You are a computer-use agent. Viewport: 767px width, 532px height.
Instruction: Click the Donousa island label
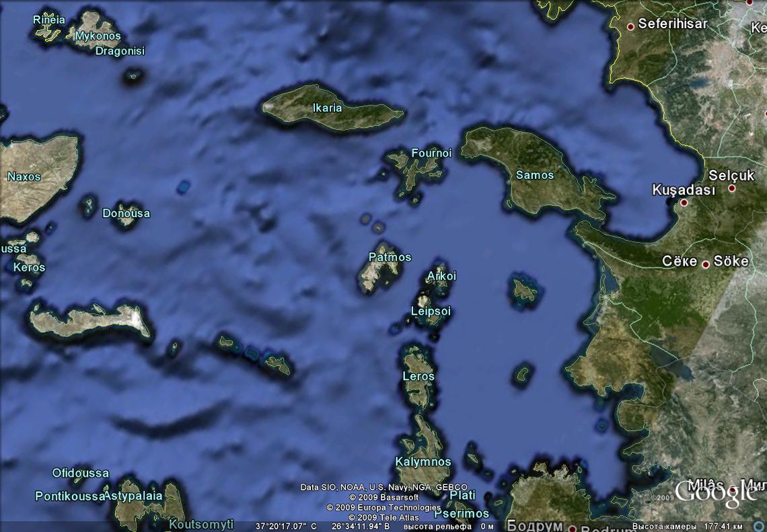coord(126,213)
